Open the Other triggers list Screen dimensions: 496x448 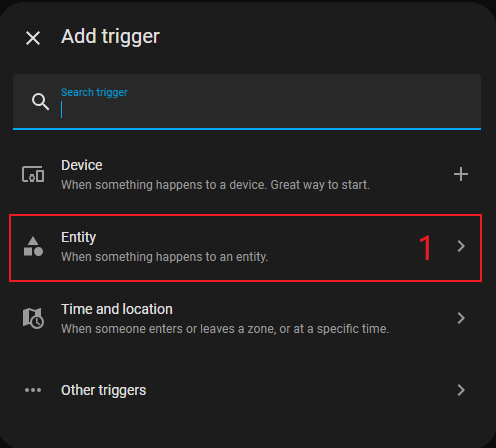point(247,390)
